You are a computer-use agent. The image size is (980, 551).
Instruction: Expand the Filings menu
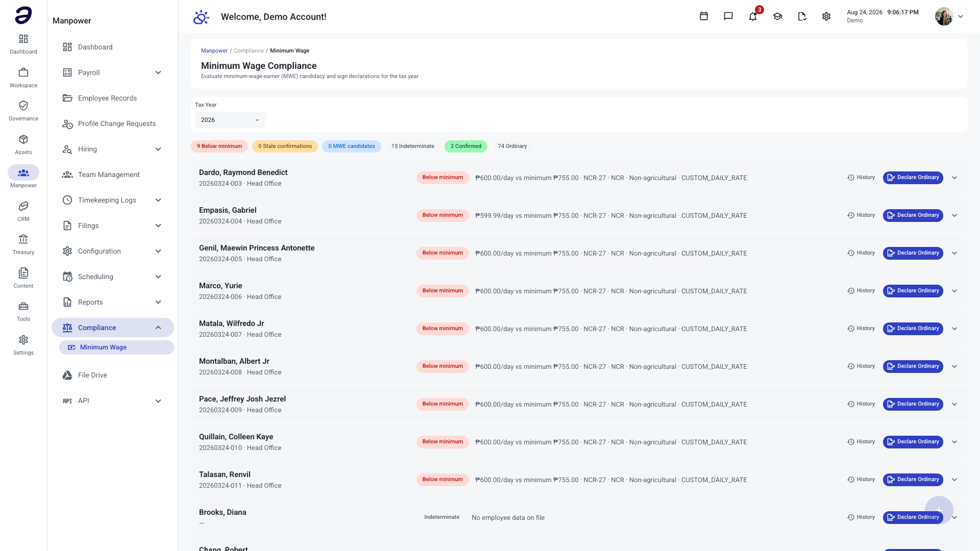[x=113, y=226]
